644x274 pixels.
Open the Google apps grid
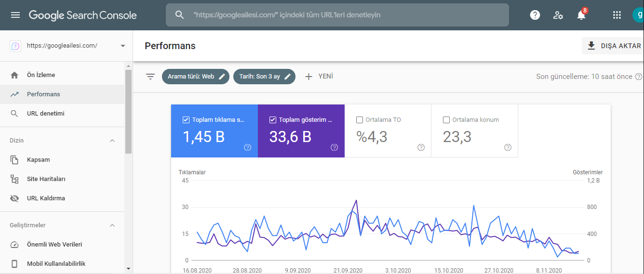[x=617, y=15]
